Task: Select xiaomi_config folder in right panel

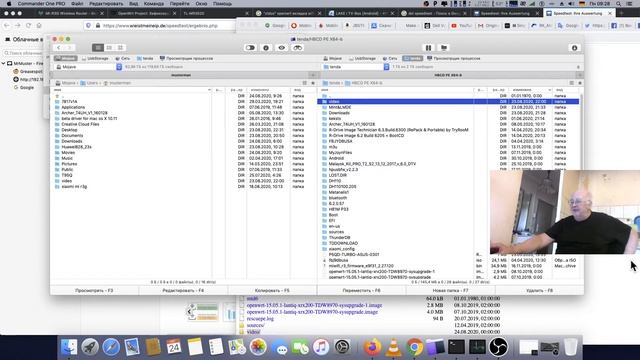Action: pos(342,249)
